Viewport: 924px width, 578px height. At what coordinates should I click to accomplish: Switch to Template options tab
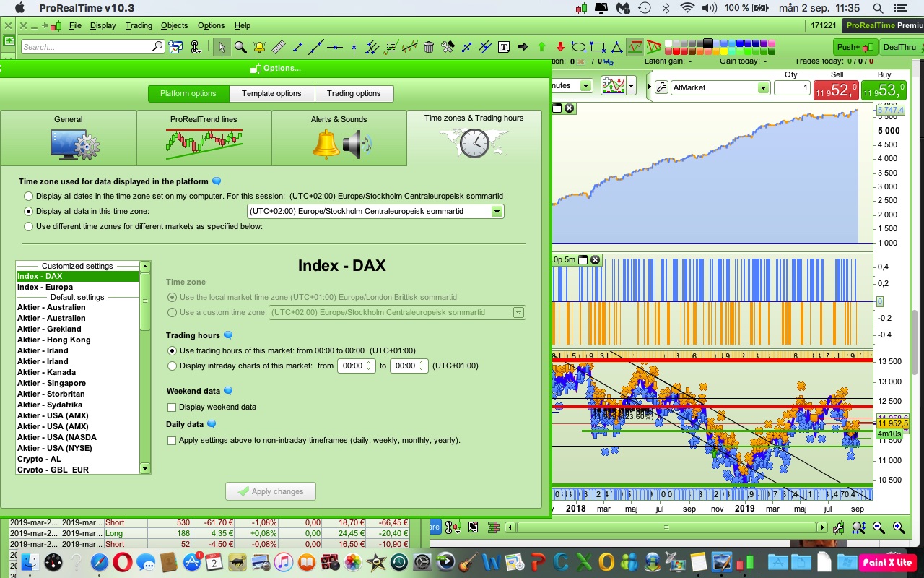(271, 94)
